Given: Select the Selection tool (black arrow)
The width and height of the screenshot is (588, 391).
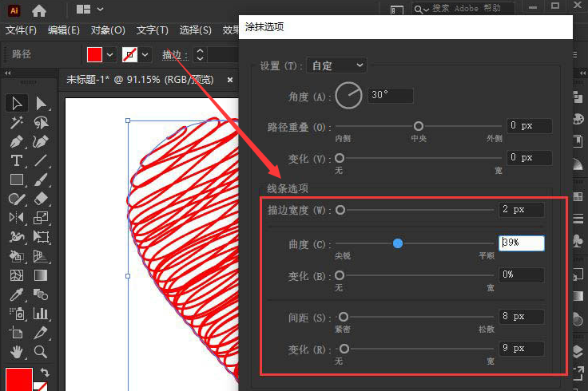Looking at the screenshot, I should click(17, 104).
